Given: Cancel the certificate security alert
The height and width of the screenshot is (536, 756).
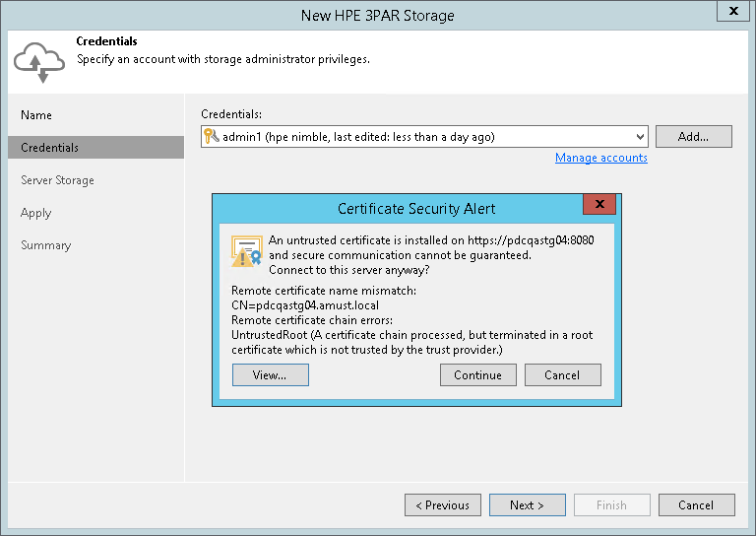Looking at the screenshot, I should (x=562, y=374).
